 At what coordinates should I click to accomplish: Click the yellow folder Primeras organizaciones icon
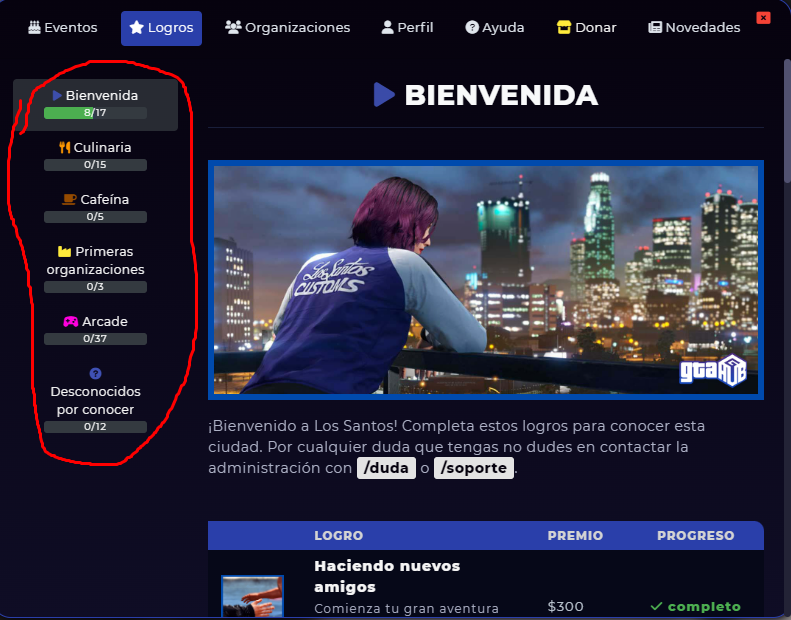click(64, 251)
